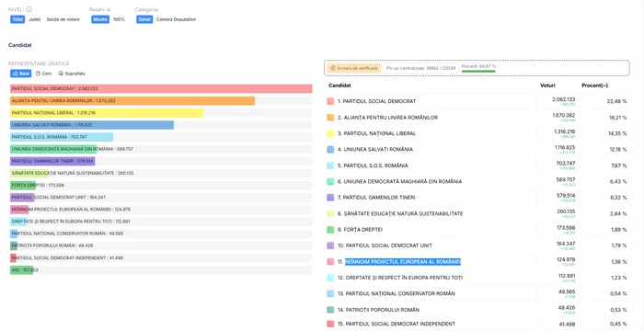Click the info icon next to NIVEL
644x331 pixels.
click(29, 9)
